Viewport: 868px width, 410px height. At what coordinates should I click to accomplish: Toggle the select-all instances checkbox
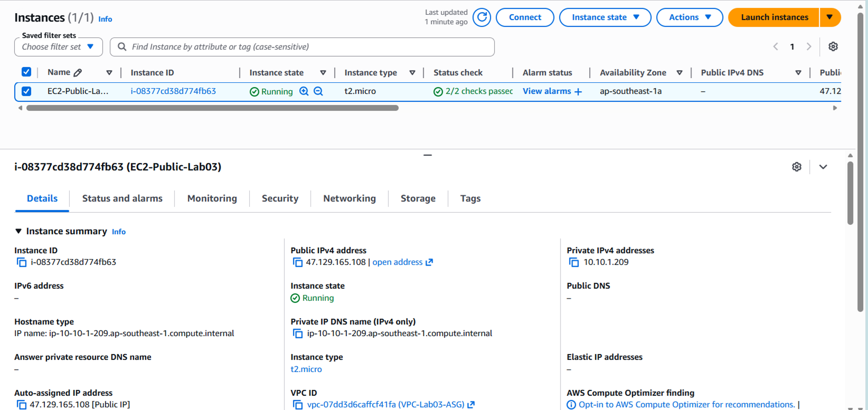point(26,72)
